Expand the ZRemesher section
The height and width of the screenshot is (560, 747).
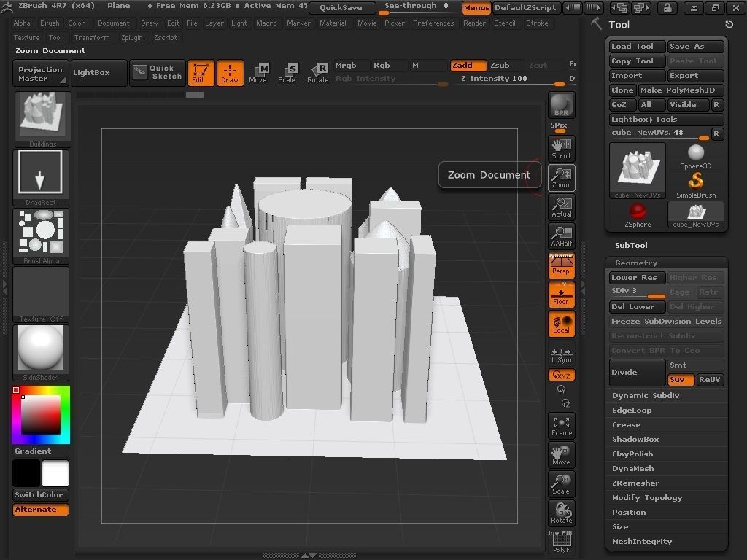[x=635, y=483]
